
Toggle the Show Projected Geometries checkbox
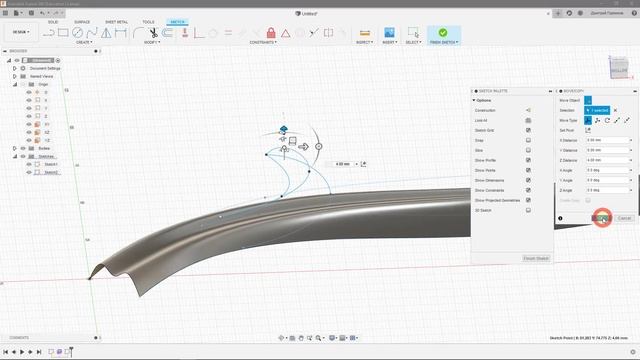point(528,200)
